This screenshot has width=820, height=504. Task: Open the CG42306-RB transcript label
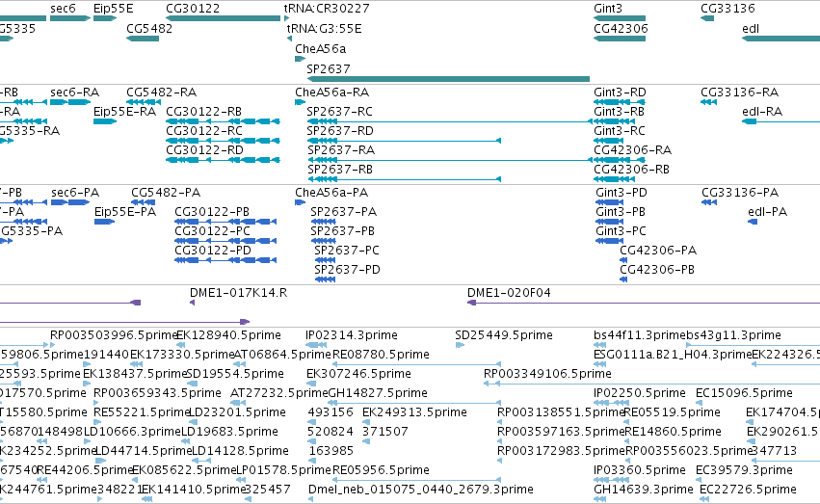[631, 170]
